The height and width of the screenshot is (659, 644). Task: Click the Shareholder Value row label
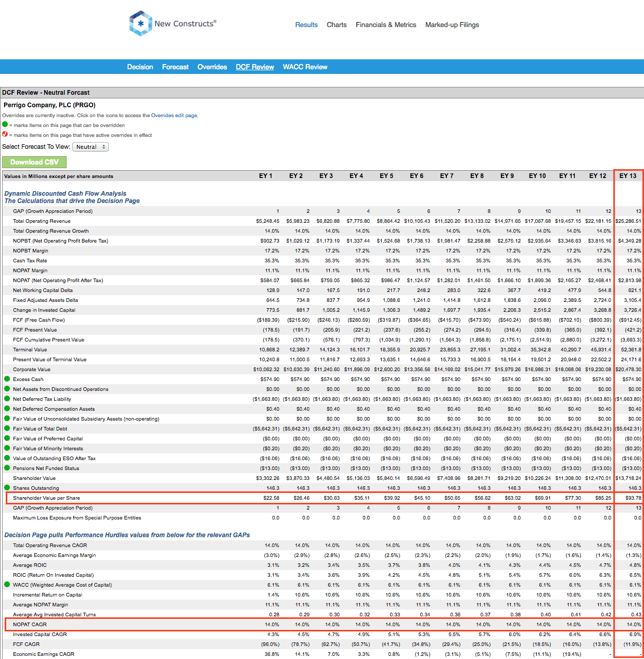point(34,478)
